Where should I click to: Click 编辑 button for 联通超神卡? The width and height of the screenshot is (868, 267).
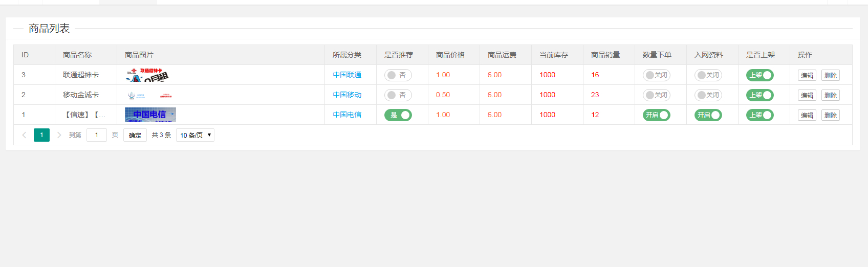pos(807,75)
